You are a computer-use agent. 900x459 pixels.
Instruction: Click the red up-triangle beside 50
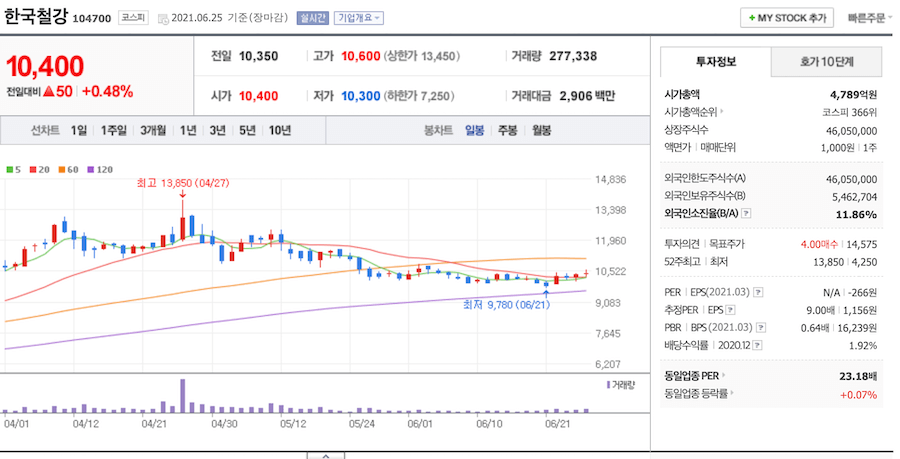pyautogui.click(x=49, y=91)
